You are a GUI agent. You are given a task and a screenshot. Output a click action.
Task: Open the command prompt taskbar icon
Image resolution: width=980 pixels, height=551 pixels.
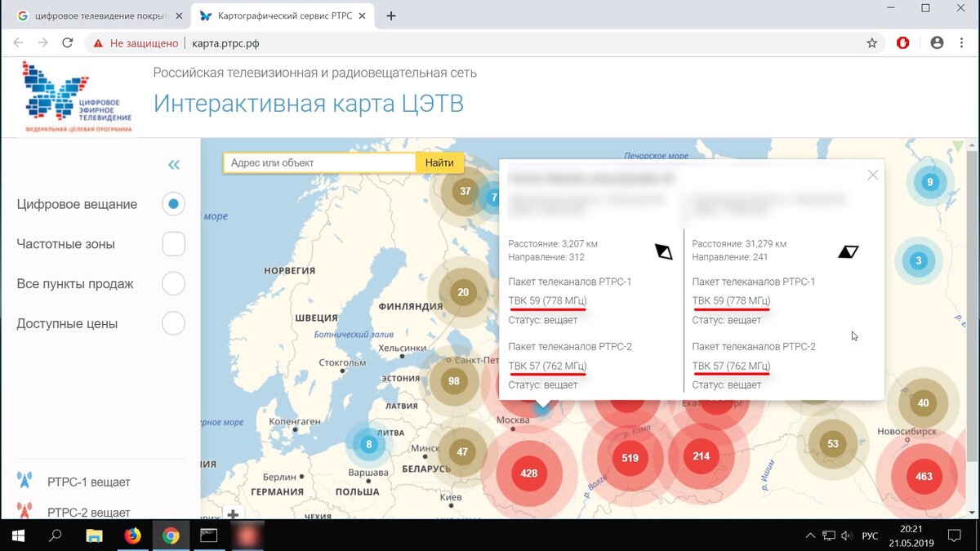coord(209,535)
